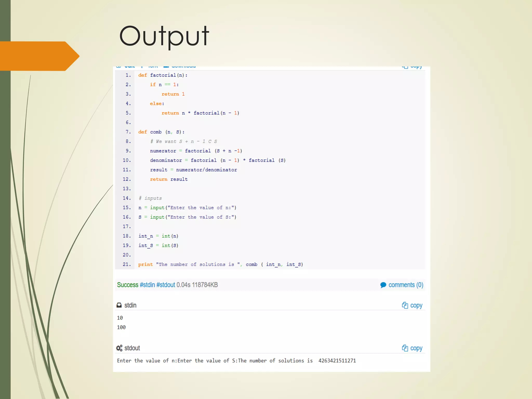Click the copy icon beside stdout

(x=405, y=348)
